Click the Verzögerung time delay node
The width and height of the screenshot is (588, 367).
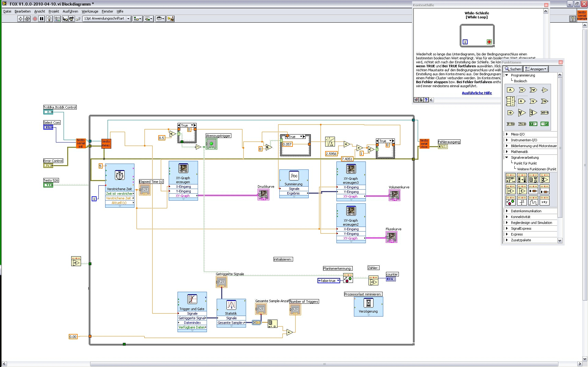point(368,306)
